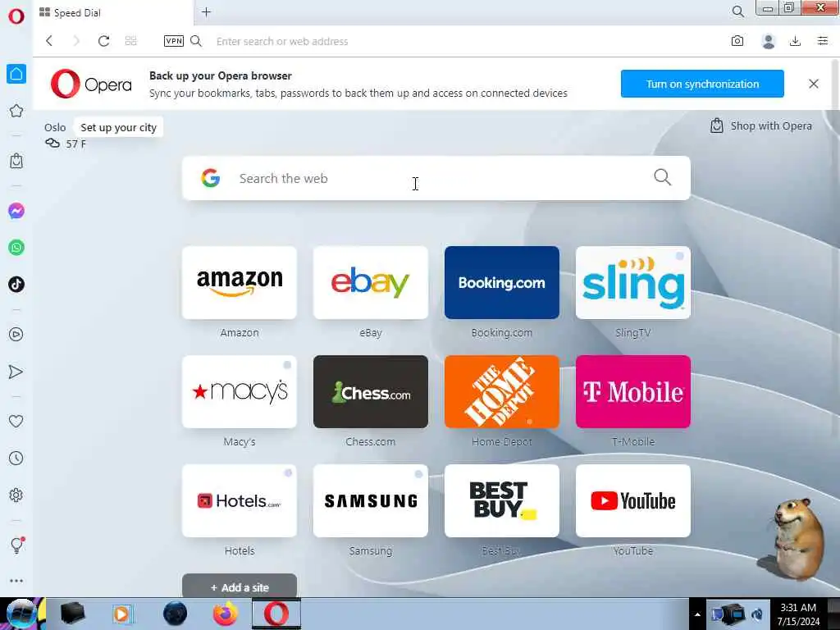Reload the page with refresh icon
Screen dimensions: 840x630
tap(104, 41)
